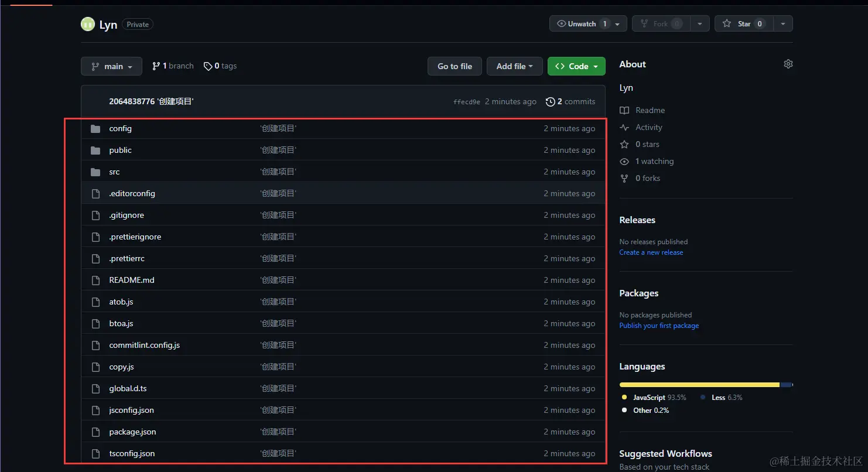
Task: Click the public folder icon
Action: click(x=95, y=151)
